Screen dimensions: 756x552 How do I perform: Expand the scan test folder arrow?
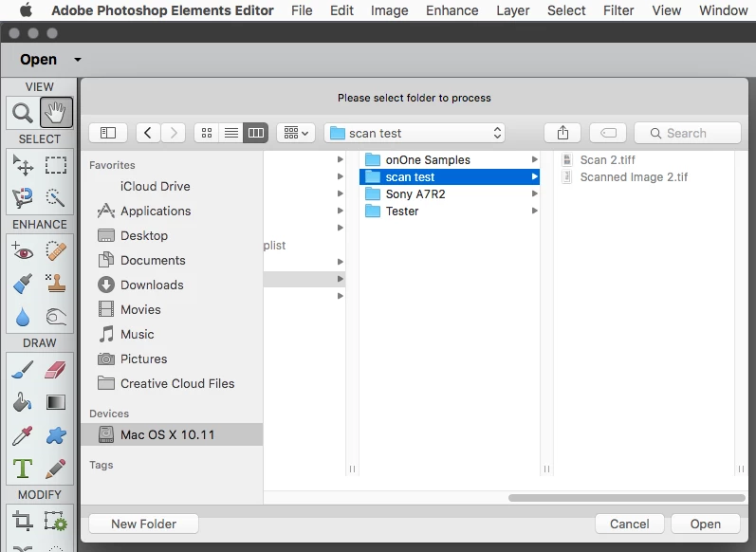[534, 177]
